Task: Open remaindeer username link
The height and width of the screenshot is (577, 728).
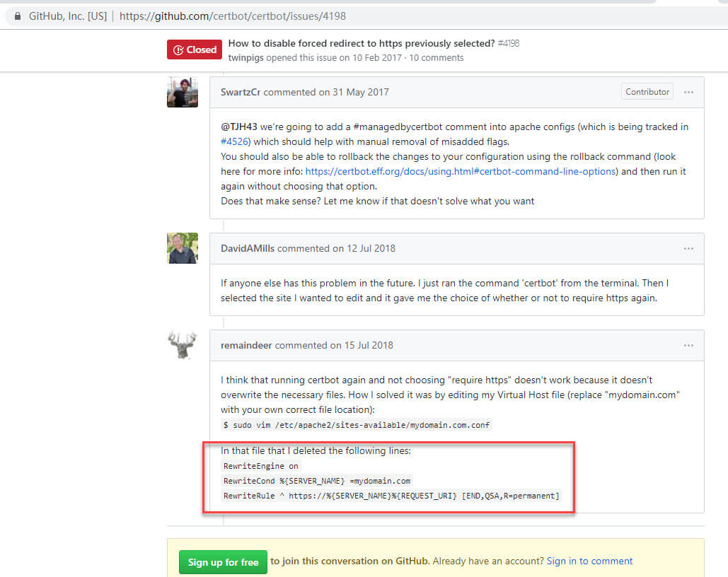Action: pyautogui.click(x=246, y=345)
